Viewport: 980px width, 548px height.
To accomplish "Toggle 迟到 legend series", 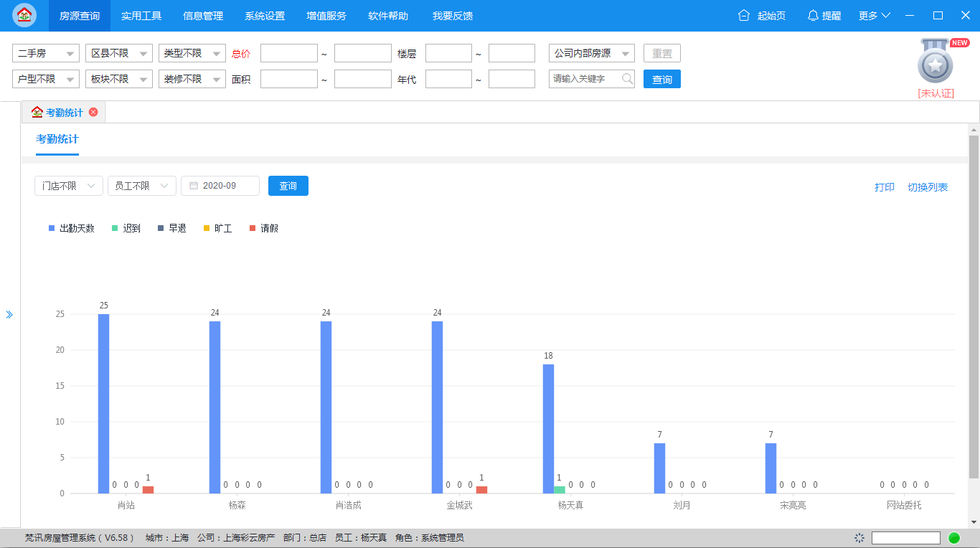I will 126,228.
